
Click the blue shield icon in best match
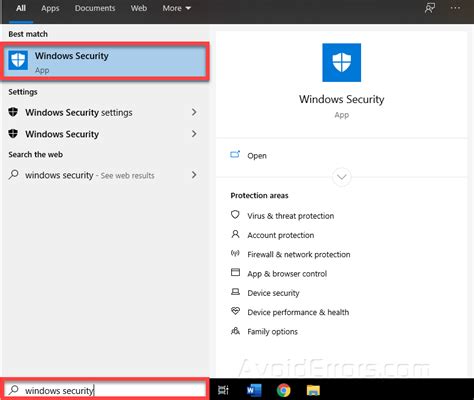18,60
